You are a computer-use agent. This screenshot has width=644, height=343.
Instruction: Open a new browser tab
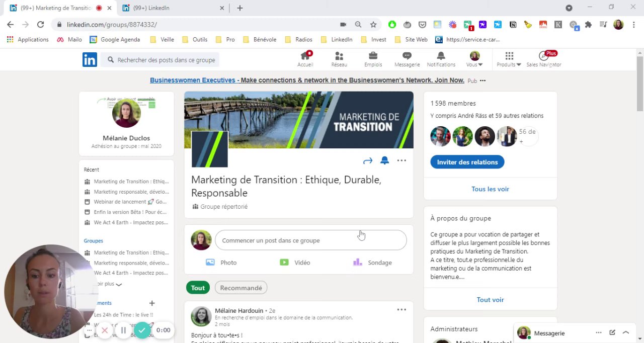(240, 8)
